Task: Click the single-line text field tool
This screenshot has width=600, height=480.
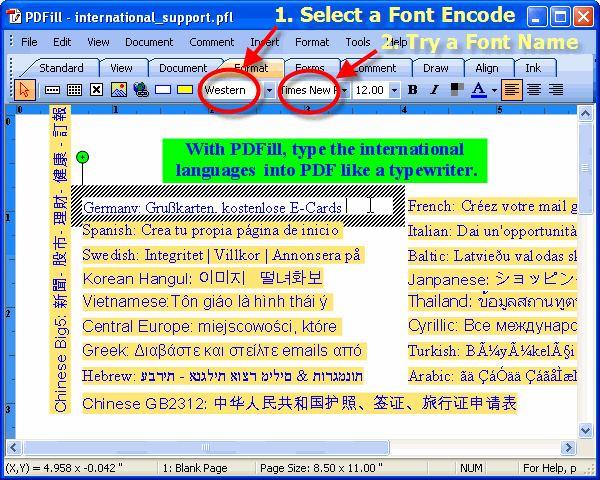Action: 53,90
